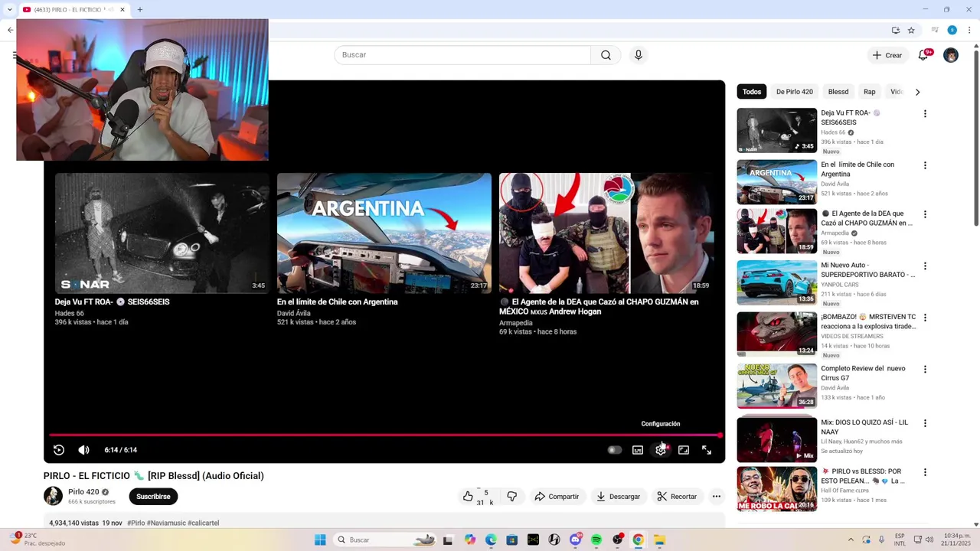
Task: Open the Windows Start menu
Action: pos(320,540)
